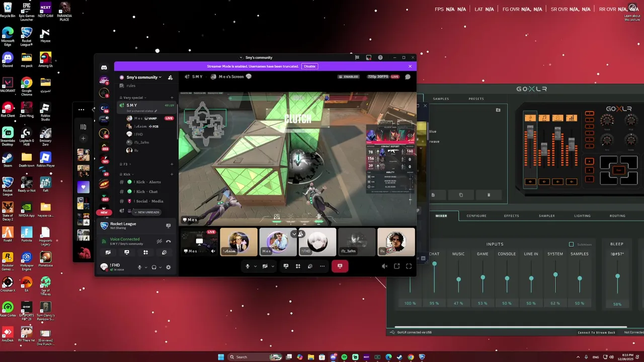Stop watching stream with red button
Image resolution: width=644 pixels, height=362 pixels.
click(x=340, y=266)
